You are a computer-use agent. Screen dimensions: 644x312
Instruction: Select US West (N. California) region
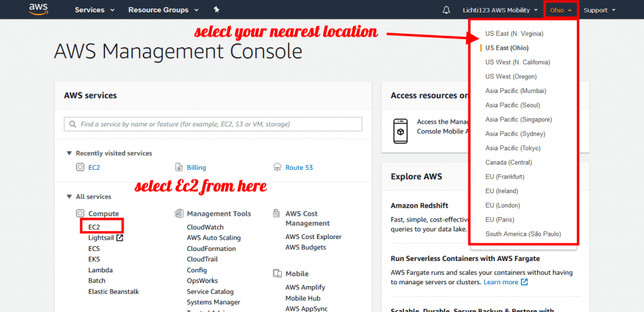(x=518, y=62)
